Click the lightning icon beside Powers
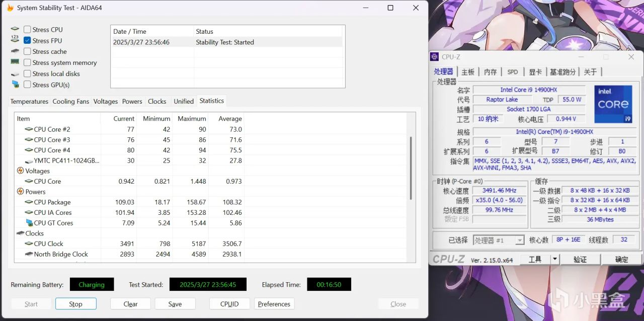The width and height of the screenshot is (644, 321). click(20, 192)
